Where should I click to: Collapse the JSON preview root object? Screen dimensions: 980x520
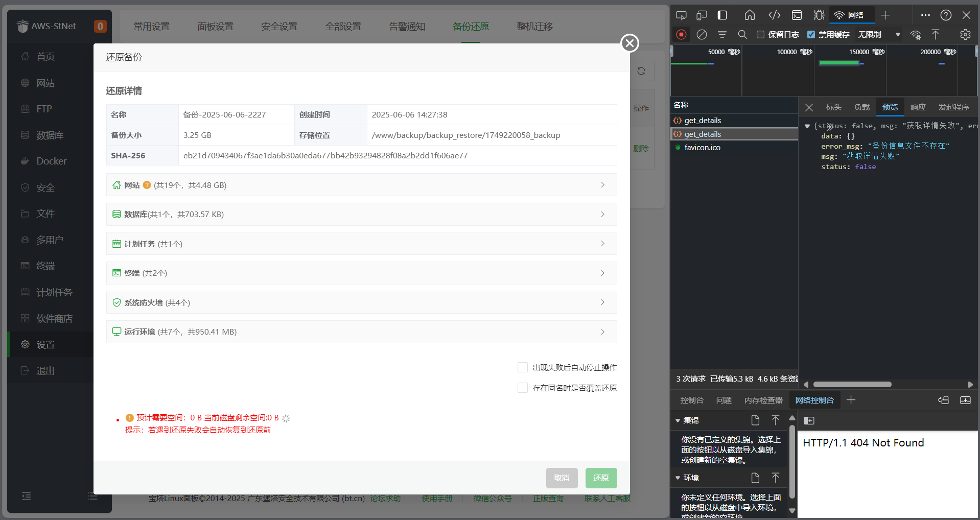807,126
